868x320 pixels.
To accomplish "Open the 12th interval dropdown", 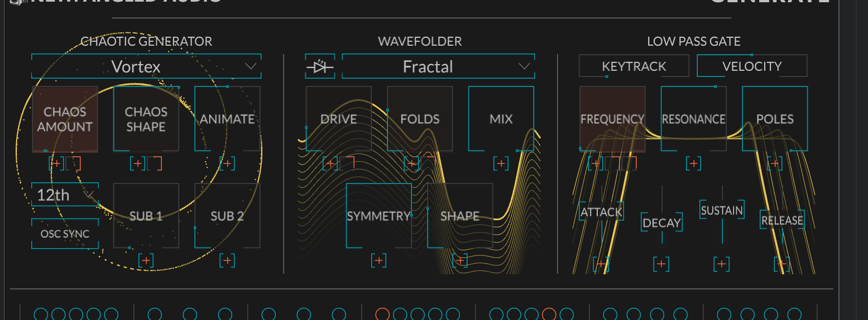I will click(x=65, y=195).
